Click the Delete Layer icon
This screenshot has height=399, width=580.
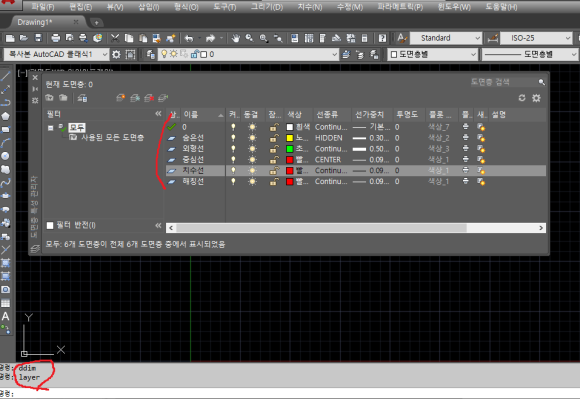(149, 98)
